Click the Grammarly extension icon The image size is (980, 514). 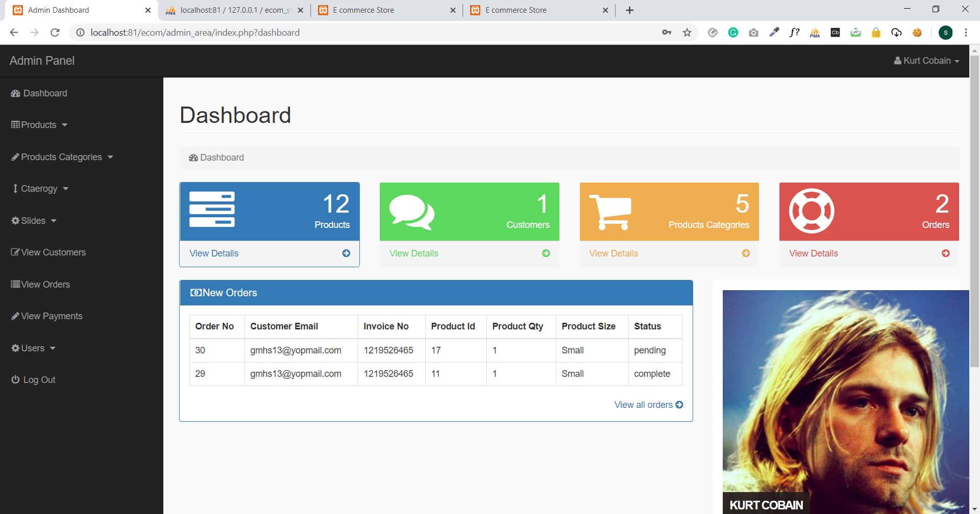[x=733, y=33]
